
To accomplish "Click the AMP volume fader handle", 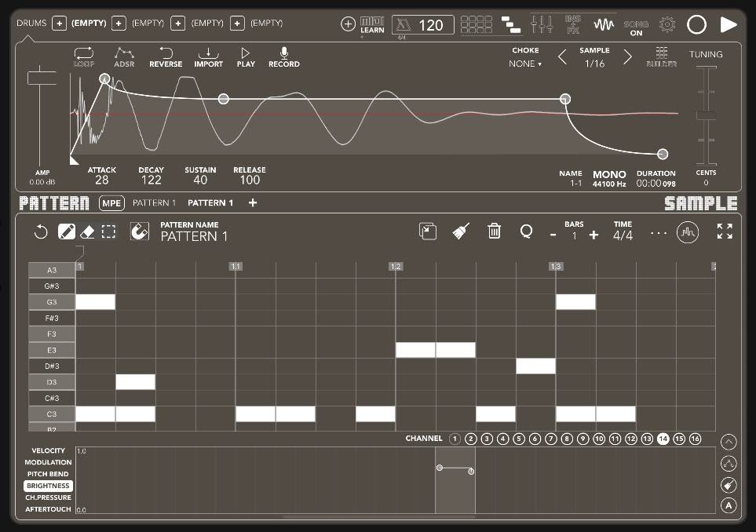I will point(42,78).
